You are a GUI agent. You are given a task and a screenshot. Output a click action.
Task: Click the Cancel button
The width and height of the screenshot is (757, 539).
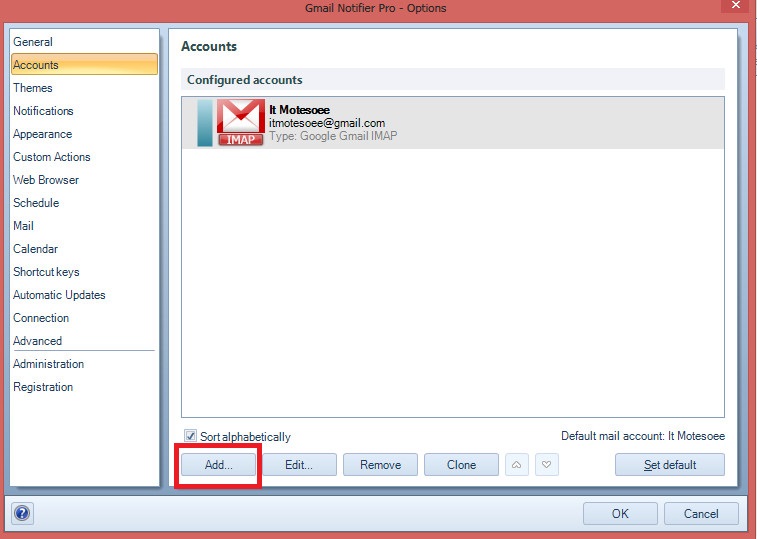coord(701,513)
